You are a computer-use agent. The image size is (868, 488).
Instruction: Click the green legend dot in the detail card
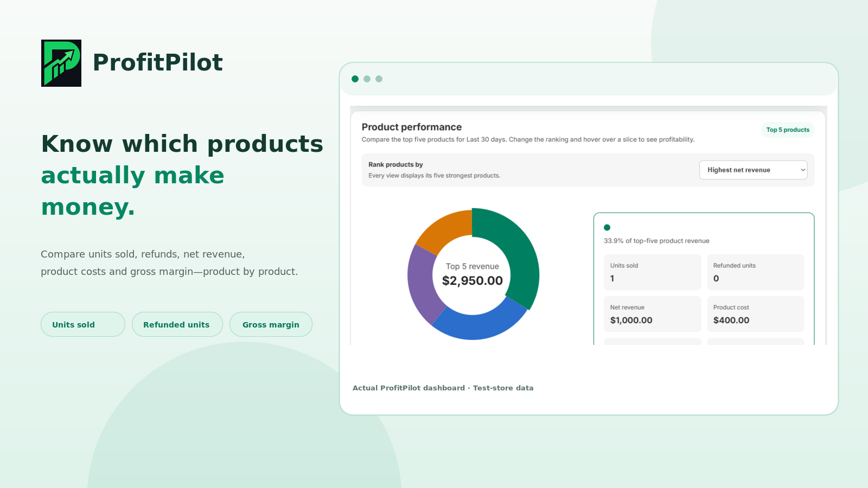point(607,228)
